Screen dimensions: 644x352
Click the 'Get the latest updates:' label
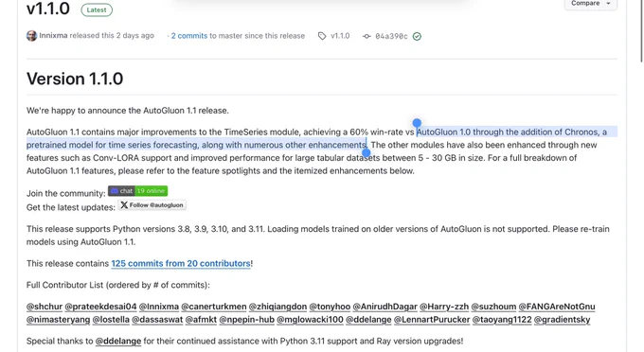pos(71,207)
